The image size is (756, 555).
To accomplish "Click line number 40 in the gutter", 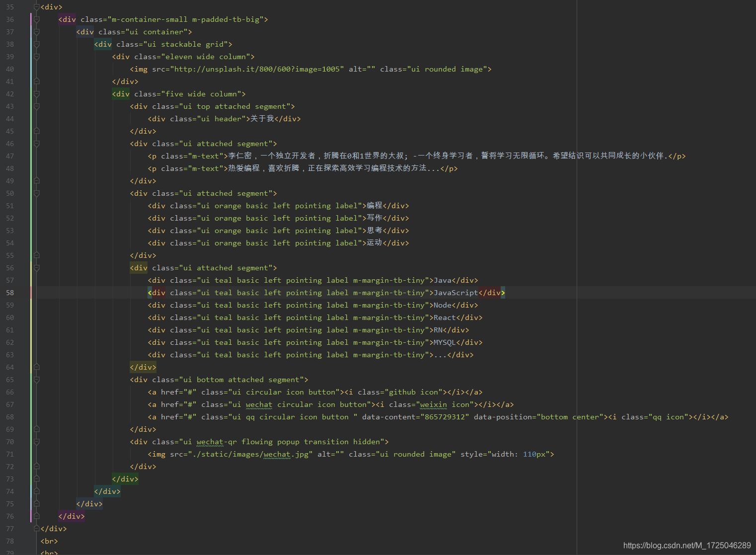I will click(10, 69).
